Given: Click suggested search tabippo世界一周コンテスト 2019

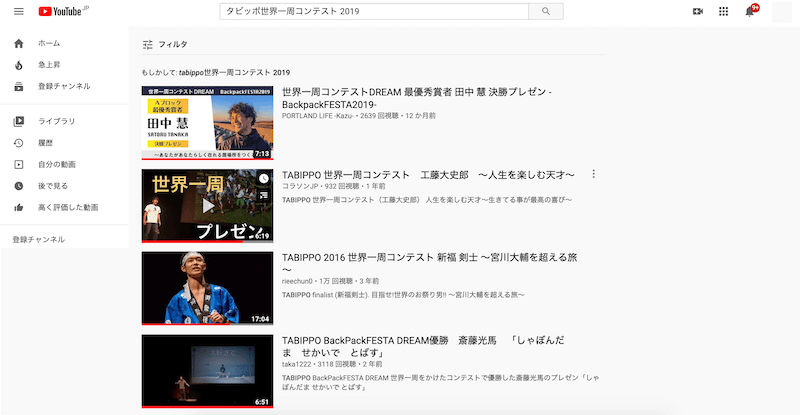Looking at the screenshot, I should click(x=234, y=72).
